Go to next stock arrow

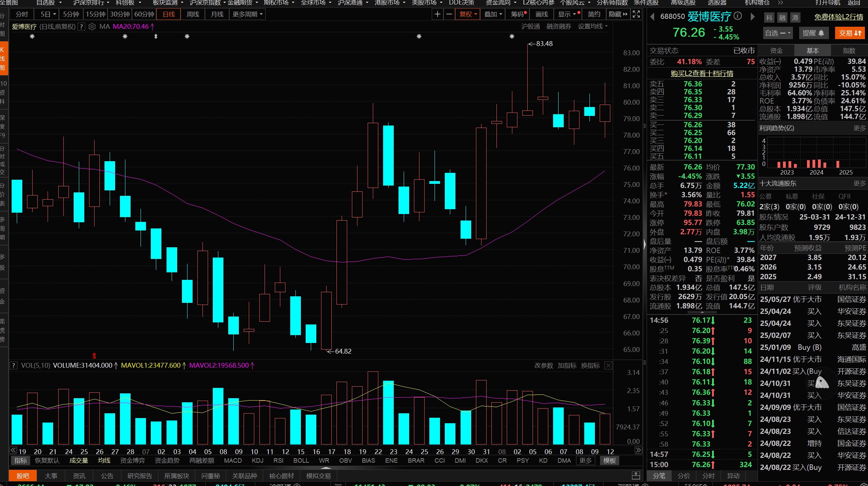pyautogui.click(x=753, y=16)
